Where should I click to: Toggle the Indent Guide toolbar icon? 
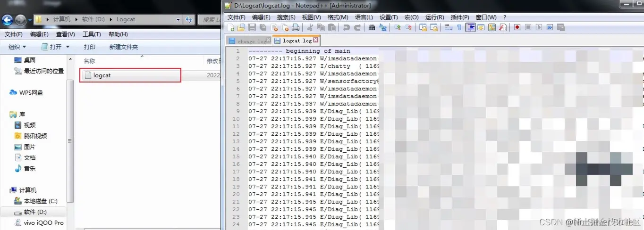tap(470, 27)
